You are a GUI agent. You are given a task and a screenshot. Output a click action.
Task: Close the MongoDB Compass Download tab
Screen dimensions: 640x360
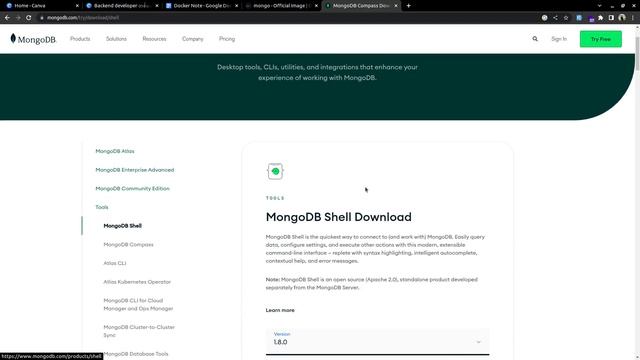pyautogui.click(x=396, y=6)
